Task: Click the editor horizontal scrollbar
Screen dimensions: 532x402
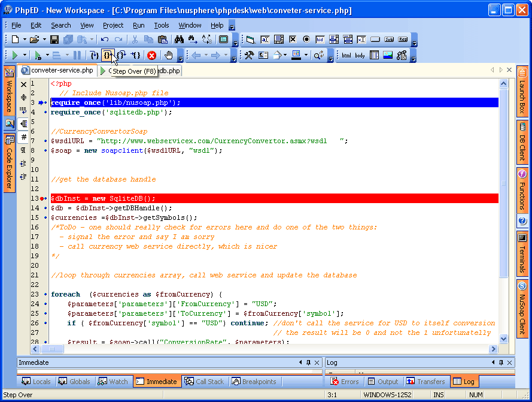Action: tap(263, 349)
